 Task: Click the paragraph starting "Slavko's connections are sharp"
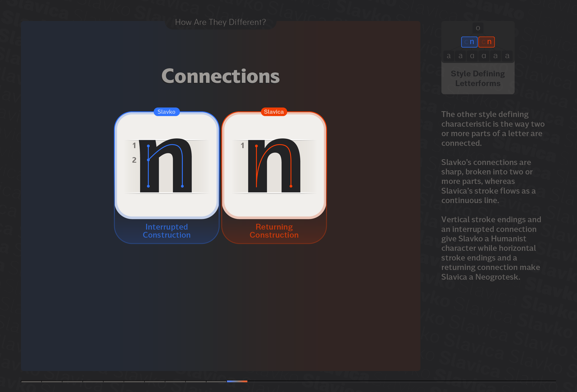[x=488, y=181]
